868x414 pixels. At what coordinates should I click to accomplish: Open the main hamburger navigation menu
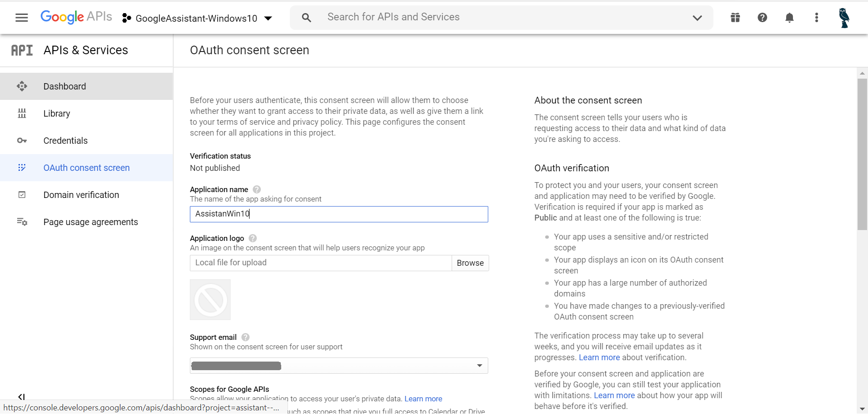(21, 18)
